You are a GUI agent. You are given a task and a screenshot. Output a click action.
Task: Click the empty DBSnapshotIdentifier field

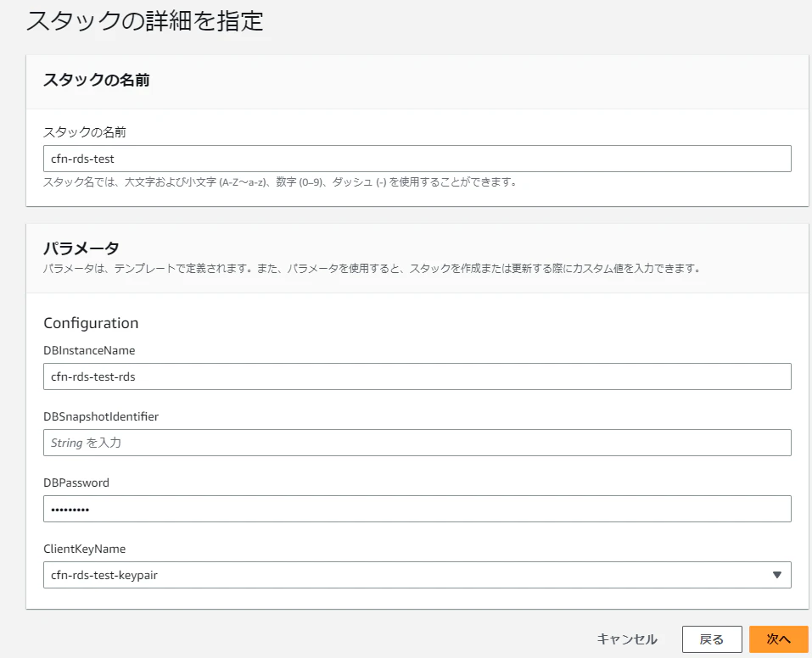point(417,443)
